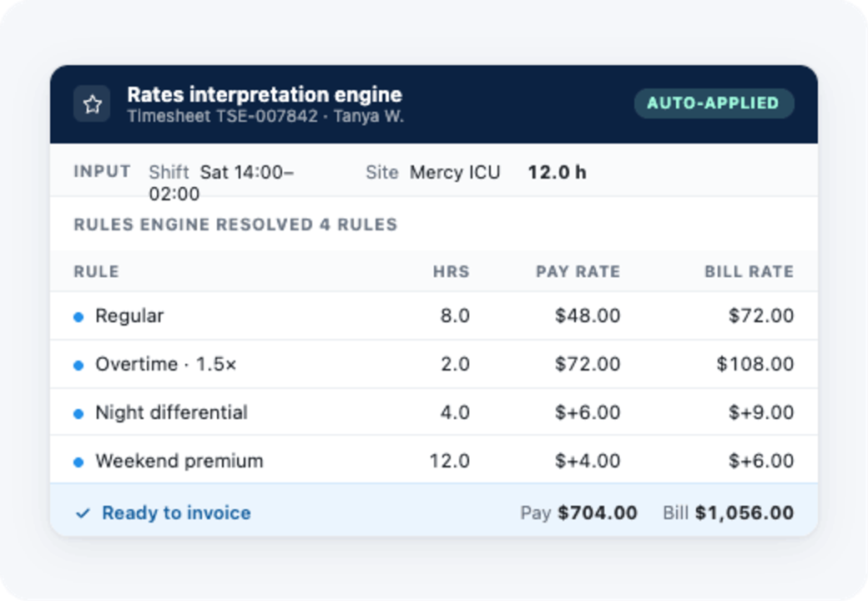Click the 8.0 hours in Regular row

click(x=455, y=316)
